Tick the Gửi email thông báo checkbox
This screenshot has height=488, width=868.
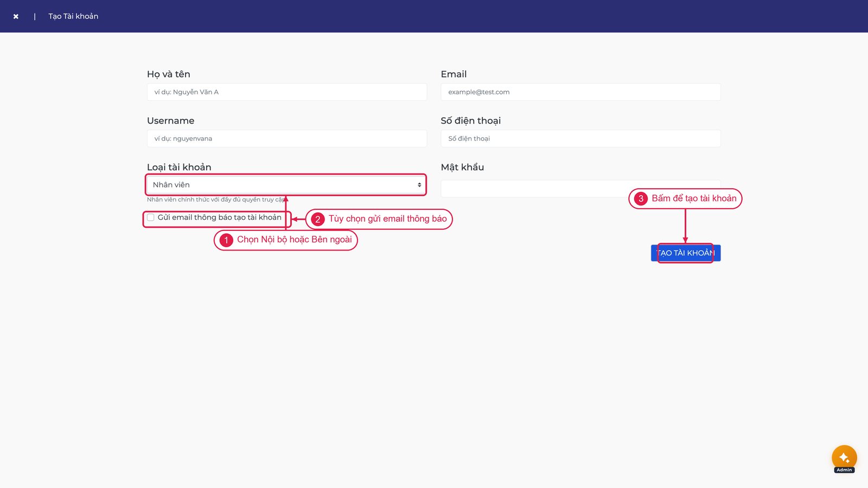pyautogui.click(x=151, y=217)
